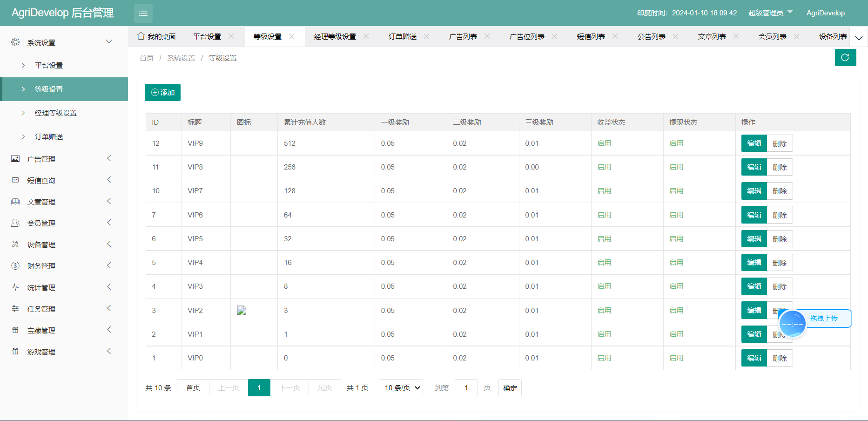Open 订单赠送 in the sidebar
Viewport: 868px width, 421px height.
point(64,136)
